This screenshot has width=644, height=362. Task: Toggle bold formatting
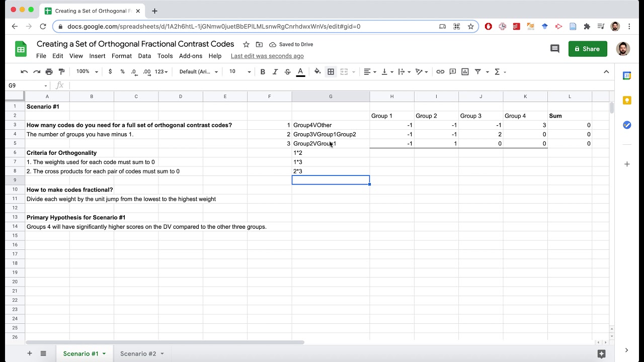tap(263, 72)
